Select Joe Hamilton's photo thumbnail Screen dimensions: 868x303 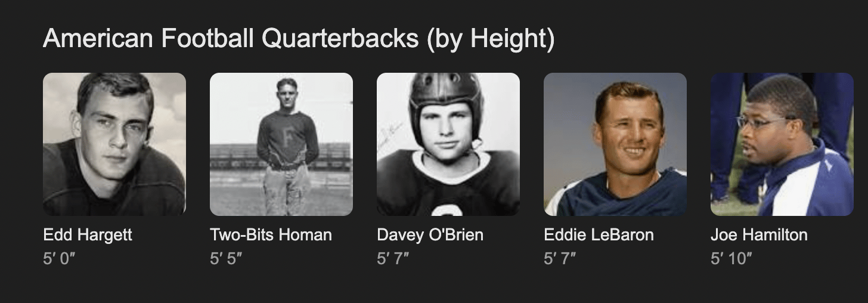pyautogui.click(x=782, y=144)
